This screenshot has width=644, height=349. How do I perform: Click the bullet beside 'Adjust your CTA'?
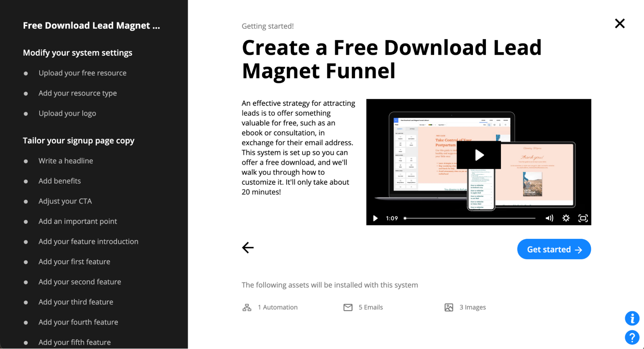26,202
